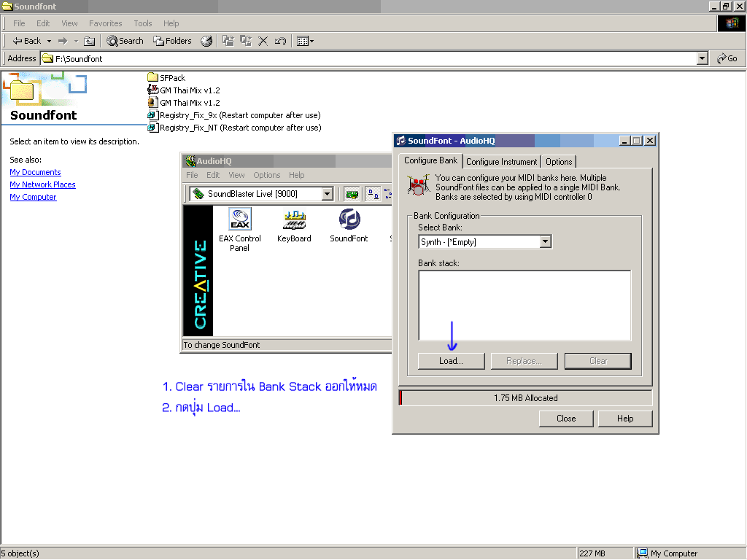The image size is (747, 560).
Task: Open the History toolbar icon
Action: click(x=206, y=41)
